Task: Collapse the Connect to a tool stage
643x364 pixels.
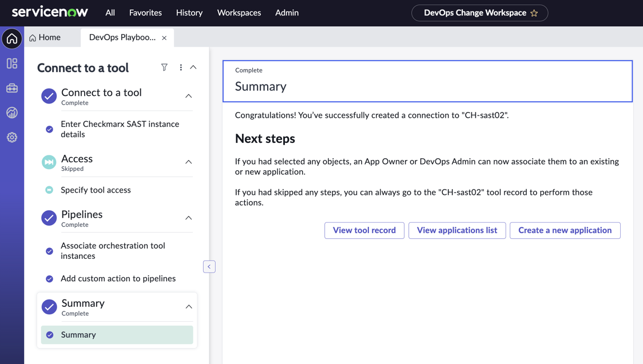Action: (189, 96)
